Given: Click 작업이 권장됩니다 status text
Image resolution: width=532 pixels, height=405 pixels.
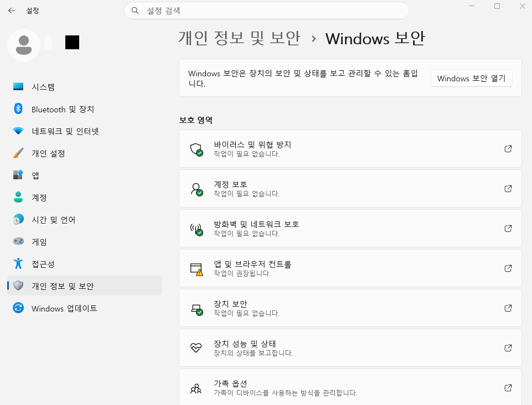Looking at the screenshot, I should [x=242, y=273].
